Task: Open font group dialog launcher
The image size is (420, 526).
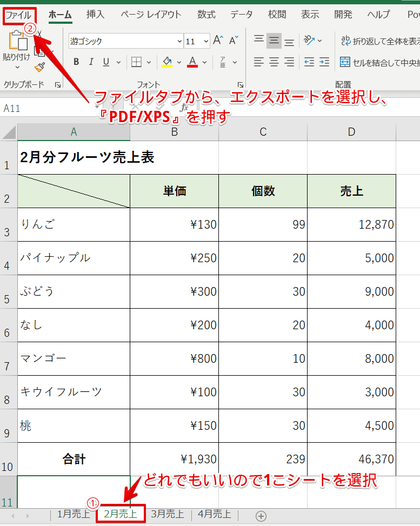Action: 240,85
